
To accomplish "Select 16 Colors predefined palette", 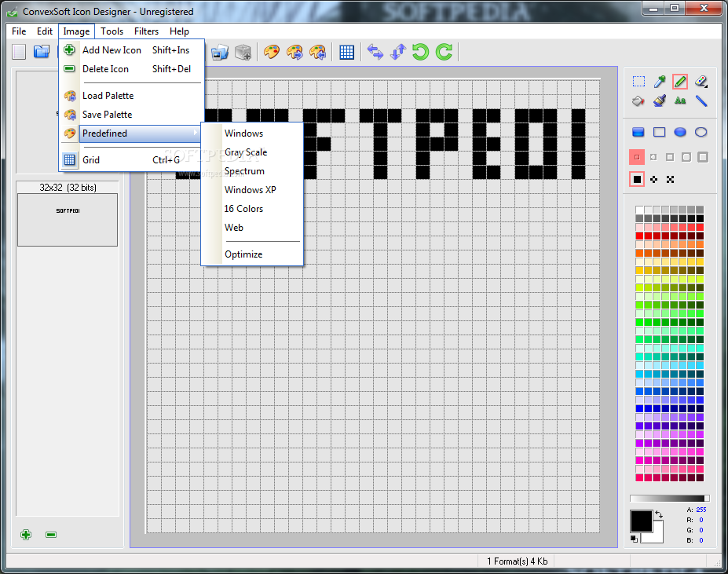I will point(252,209).
